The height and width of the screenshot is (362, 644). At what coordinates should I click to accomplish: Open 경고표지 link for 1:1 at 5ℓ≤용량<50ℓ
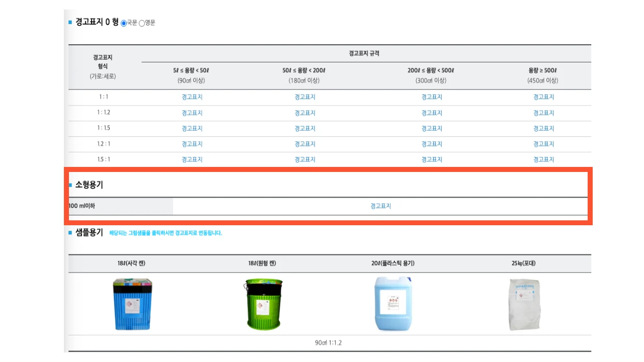pyautogui.click(x=192, y=97)
